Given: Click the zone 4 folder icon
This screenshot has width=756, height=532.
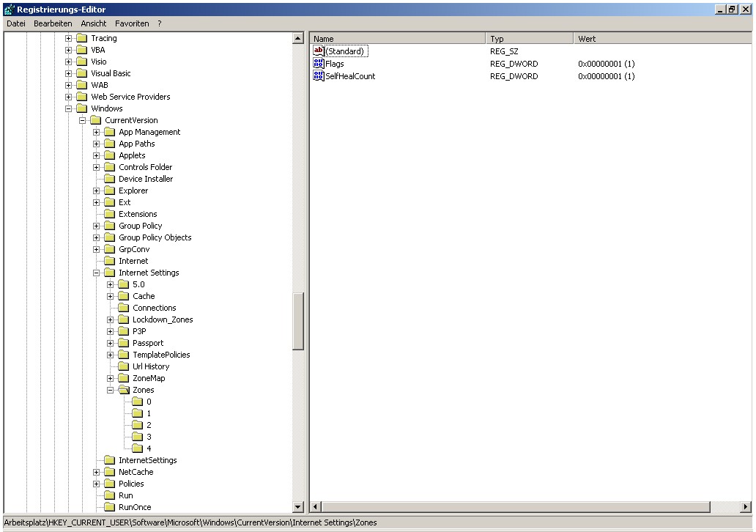Looking at the screenshot, I should (x=138, y=448).
